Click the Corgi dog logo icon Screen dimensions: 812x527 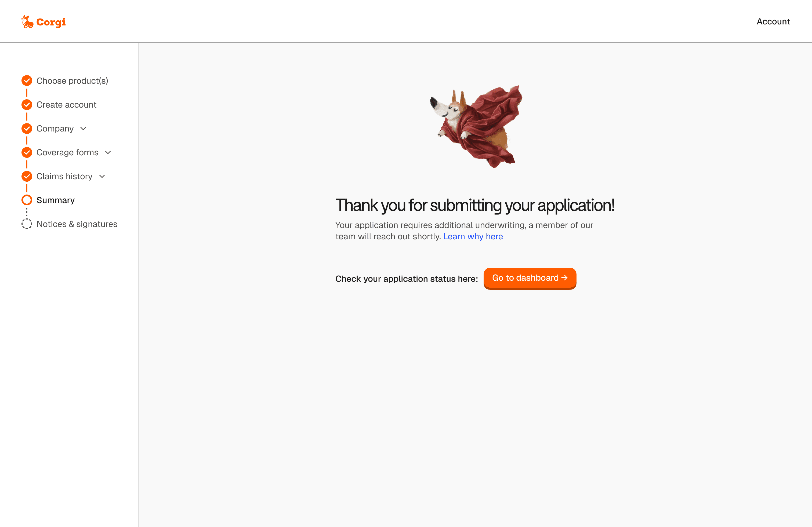[x=27, y=21]
